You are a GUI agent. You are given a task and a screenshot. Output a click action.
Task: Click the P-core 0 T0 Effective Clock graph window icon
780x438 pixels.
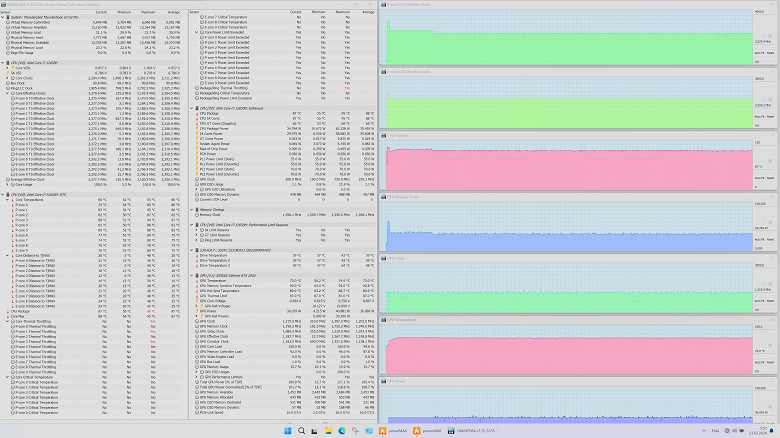[x=384, y=4]
